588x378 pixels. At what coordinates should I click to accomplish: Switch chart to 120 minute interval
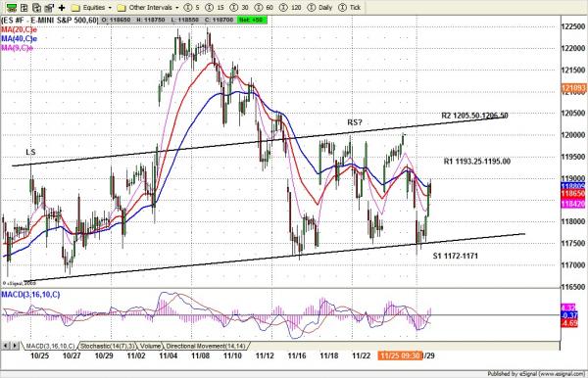[x=291, y=7]
